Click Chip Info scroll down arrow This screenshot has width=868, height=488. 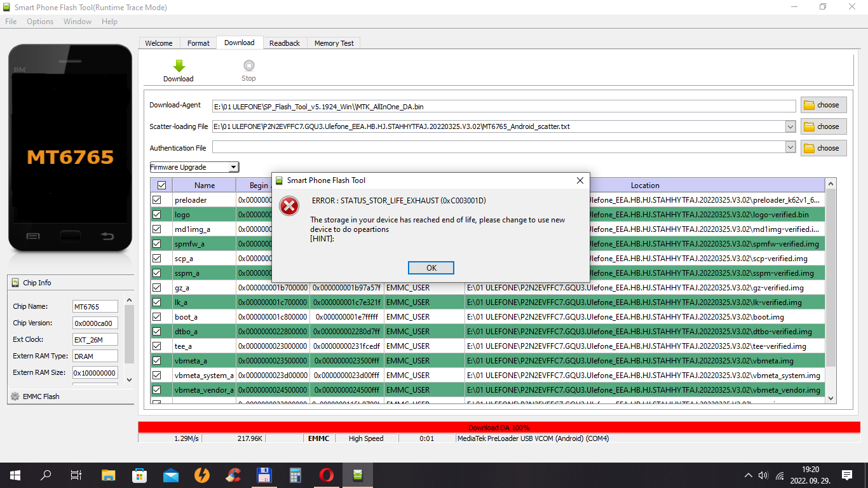click(130, 379)
